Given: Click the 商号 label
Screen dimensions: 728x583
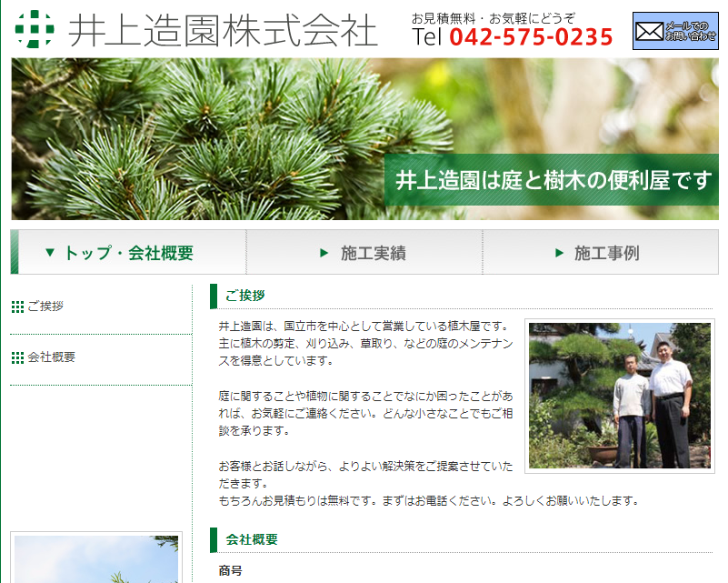Looking at the screenshot, I should [x=230, y=570].
